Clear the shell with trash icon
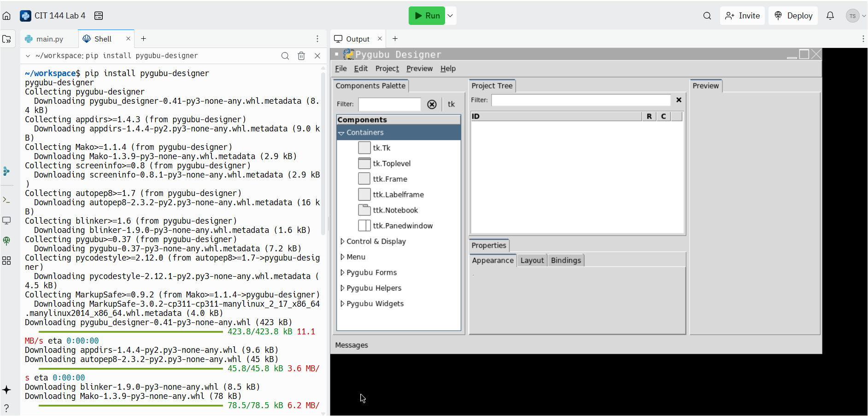Viewport: 868px width, 416px height. click(301, 56)
